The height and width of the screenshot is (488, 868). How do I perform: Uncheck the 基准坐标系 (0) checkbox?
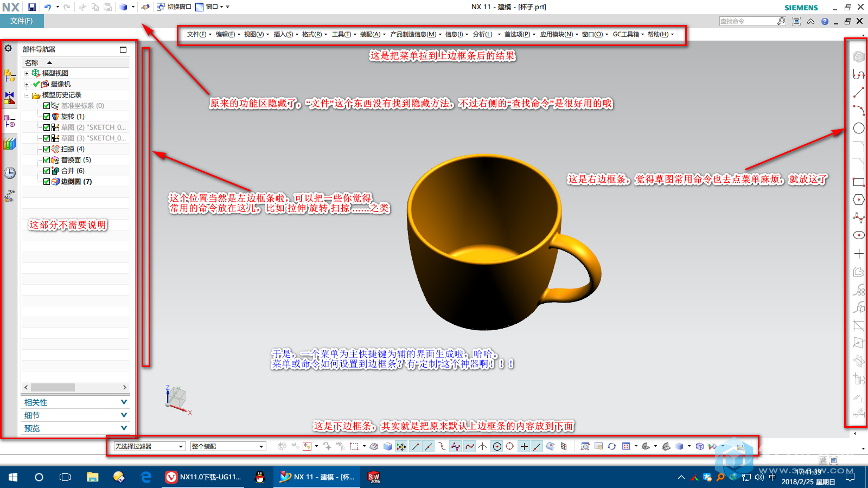[47, 106]
